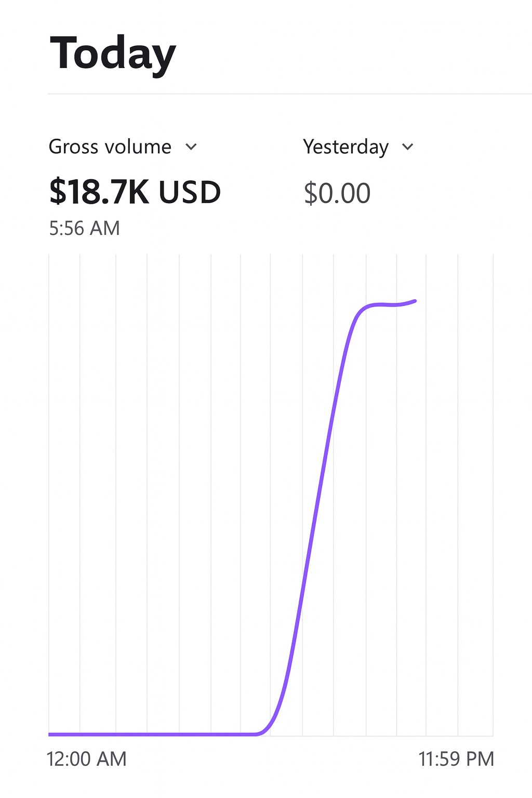Click the Today heading
Viewport: 532px width, 798px height.
click(x=113, y=54)
